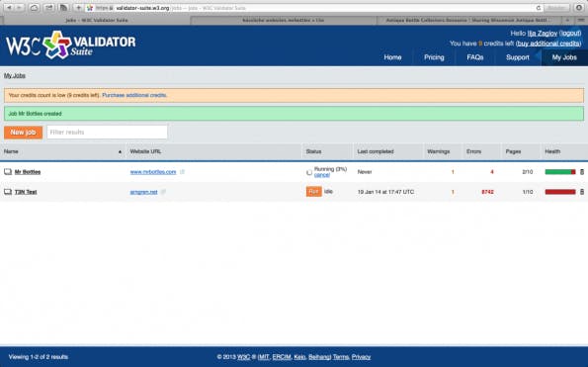Image resolution: width=588 pixels, height=367 pixels.
Task: Switch to the Jobs - W3C Validator Suite tab
Action: (x=97, y=20)
